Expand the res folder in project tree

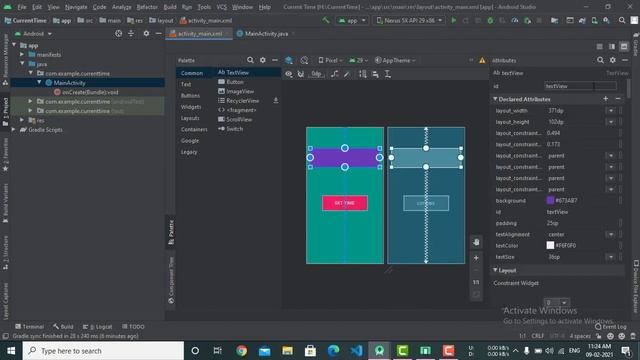coord(22,120)
